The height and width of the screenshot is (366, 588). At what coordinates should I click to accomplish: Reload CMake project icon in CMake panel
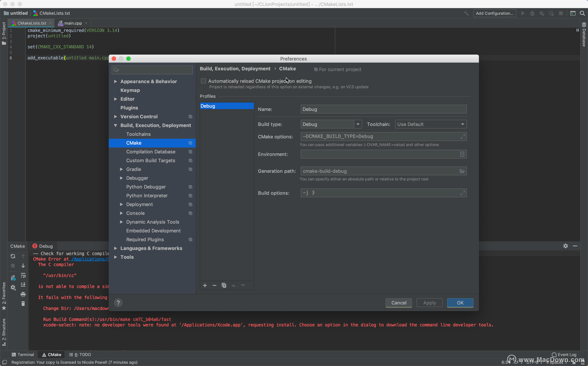coord(13,256)
